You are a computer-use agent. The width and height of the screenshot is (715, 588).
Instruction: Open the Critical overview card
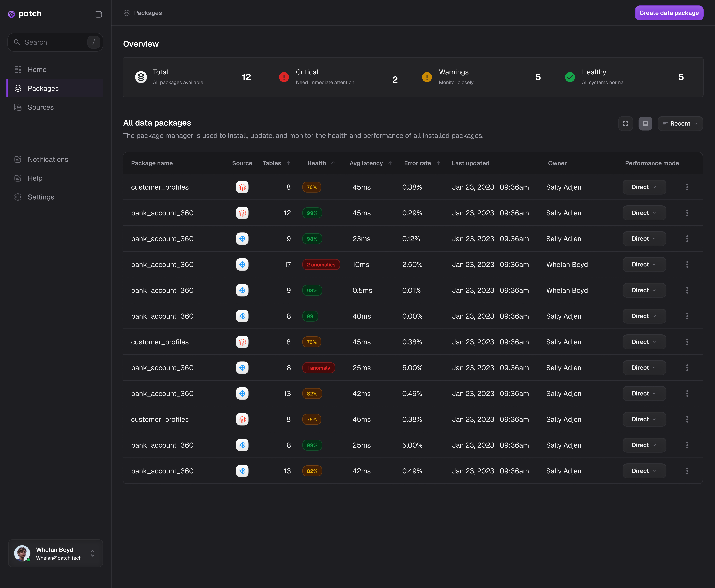[x=338, y=77]
